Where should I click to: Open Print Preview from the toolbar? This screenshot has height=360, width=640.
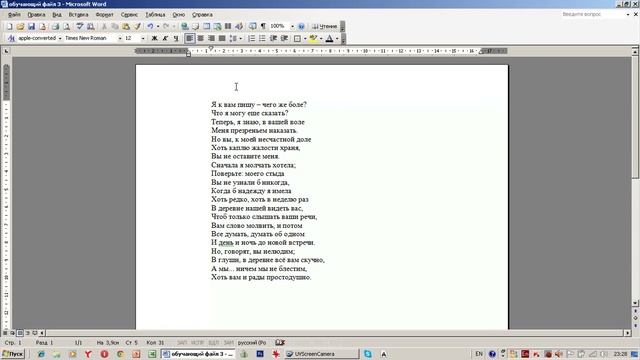pyautogui.click(x=67, y=26)
